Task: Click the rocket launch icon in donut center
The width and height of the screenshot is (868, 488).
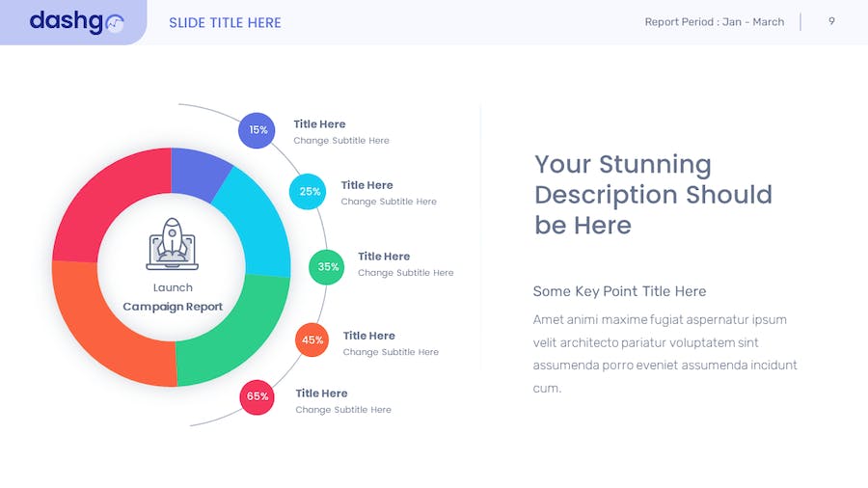Action: coord(172,244)
